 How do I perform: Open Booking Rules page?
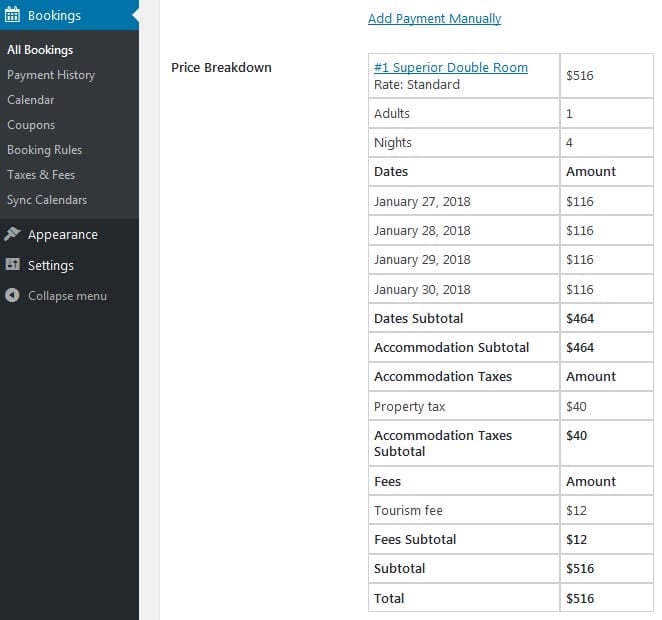click(x=45, y=150)
